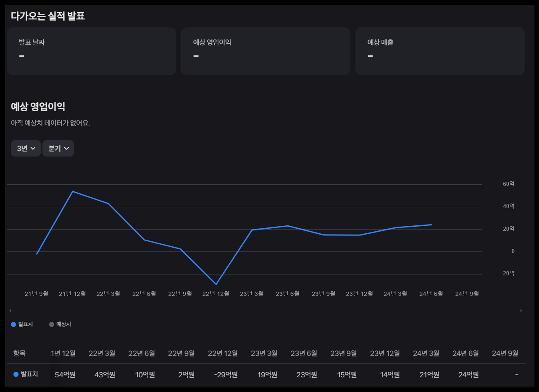
Task: Click the 24년 6월 table column header
Action: [x=465, y=353]
